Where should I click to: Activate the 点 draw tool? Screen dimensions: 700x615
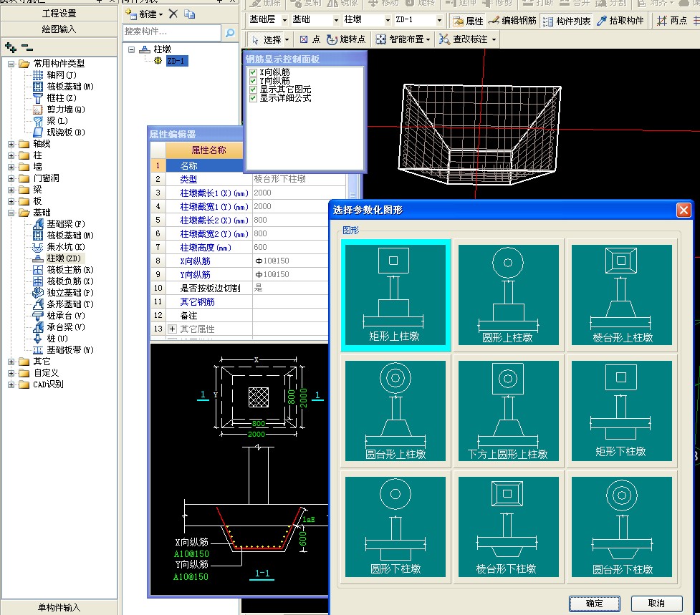pos(310,39)
